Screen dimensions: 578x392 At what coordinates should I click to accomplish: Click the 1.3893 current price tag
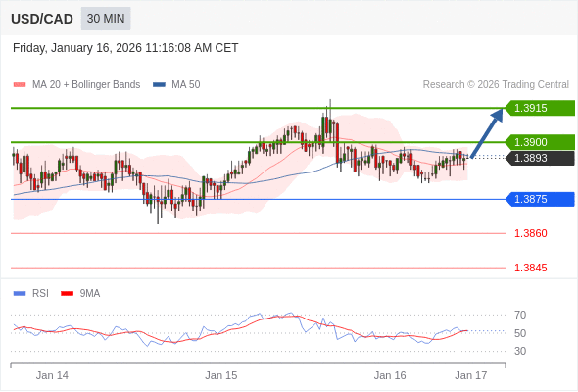[x=540, y=158]
